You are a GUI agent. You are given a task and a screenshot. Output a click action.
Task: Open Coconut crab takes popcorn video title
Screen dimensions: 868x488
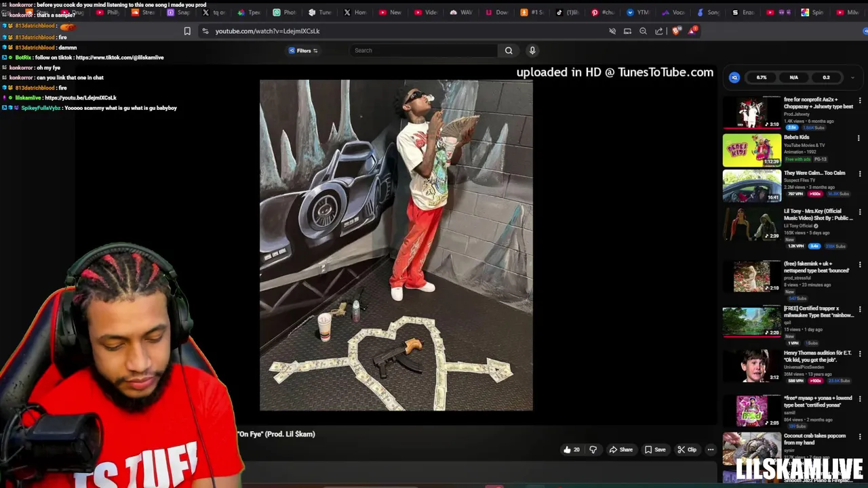coord(814,439)
